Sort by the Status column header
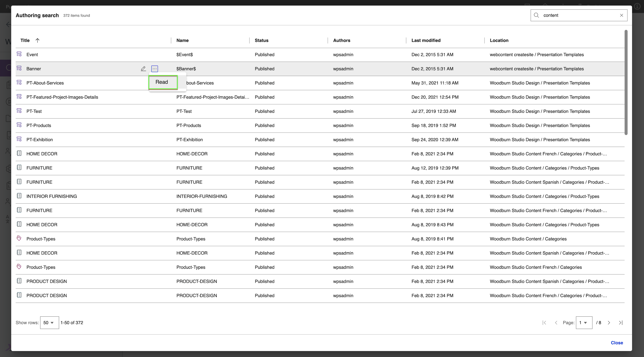This screenshot has width=644, height=357. (261, 40)
